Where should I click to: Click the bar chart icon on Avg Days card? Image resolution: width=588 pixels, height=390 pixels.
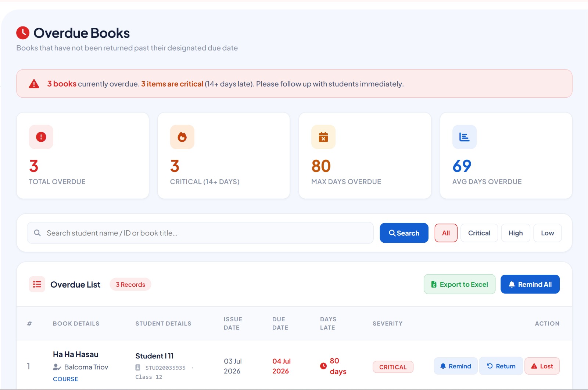point(465,137)
